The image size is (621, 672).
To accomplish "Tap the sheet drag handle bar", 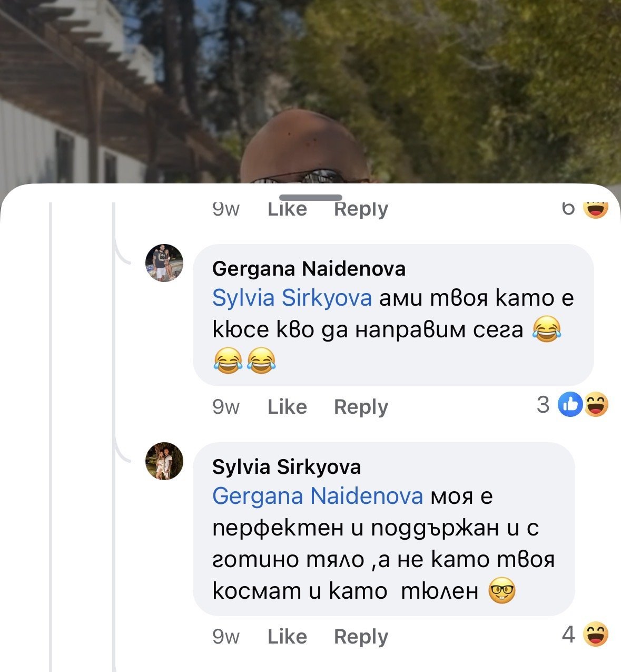I will (311, 198).
